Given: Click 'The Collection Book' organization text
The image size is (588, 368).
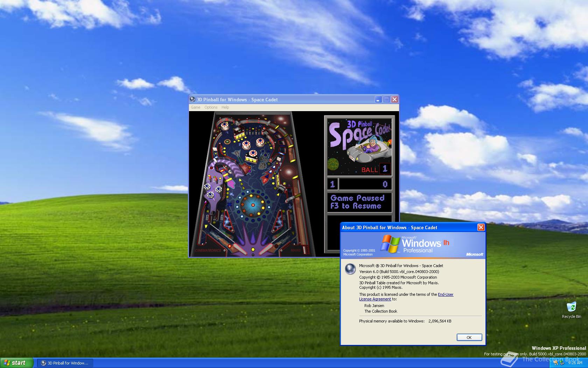Looking at the screenshot, I should [x=381, y=311].
